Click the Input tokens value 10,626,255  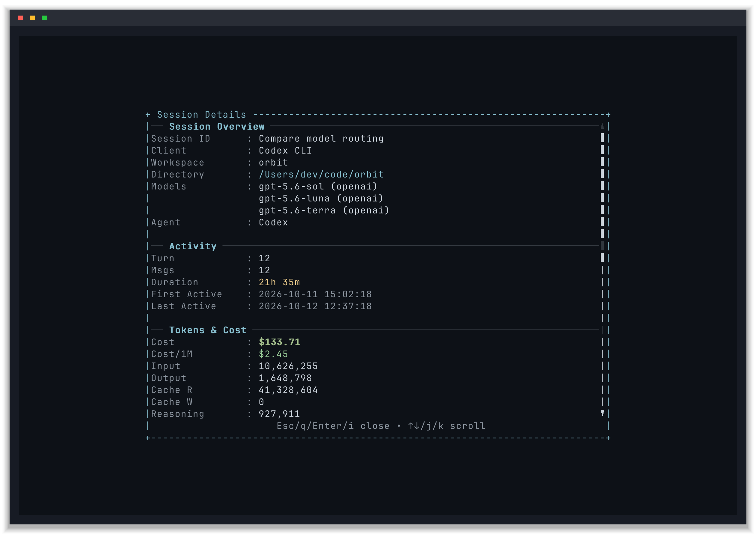coord(288,366)
